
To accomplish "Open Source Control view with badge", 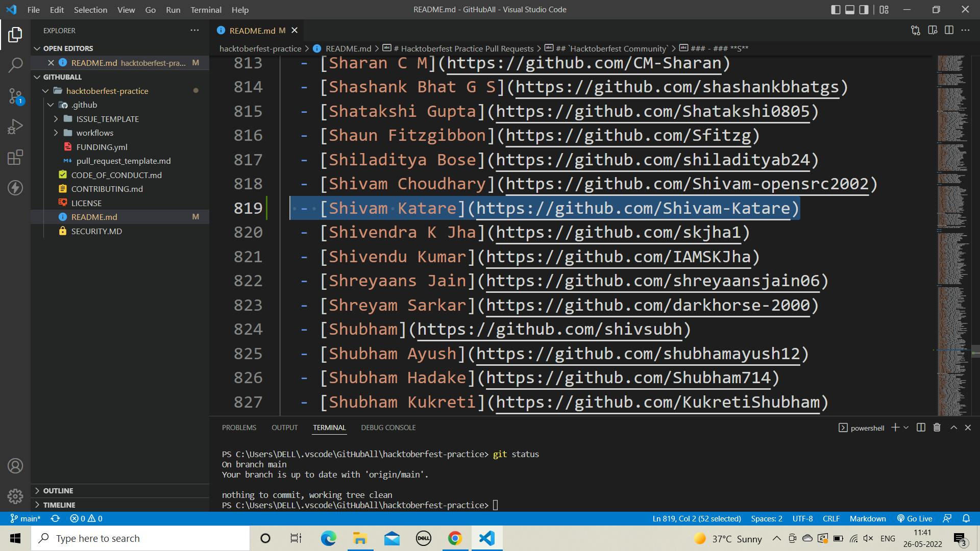I will 15,96.
